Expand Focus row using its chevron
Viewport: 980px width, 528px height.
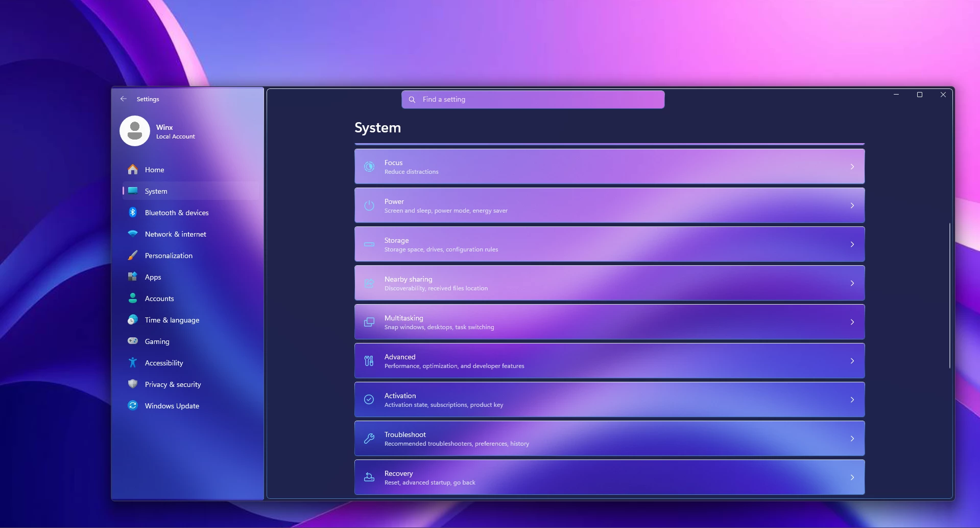tap(852, 167)
